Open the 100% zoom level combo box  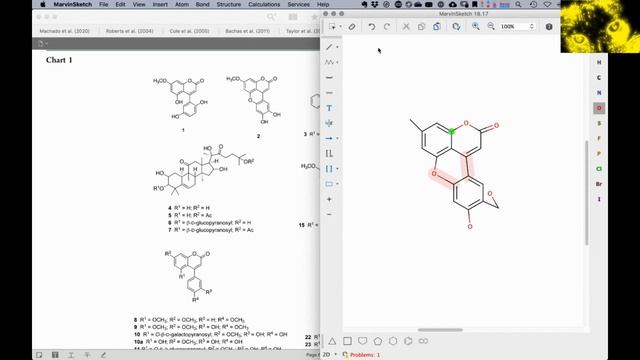coord(517,27)
